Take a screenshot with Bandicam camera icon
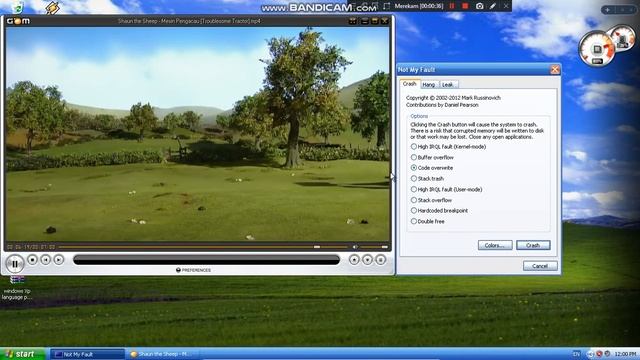Screen dimensions: 640x360 click(x=480, y=6)
